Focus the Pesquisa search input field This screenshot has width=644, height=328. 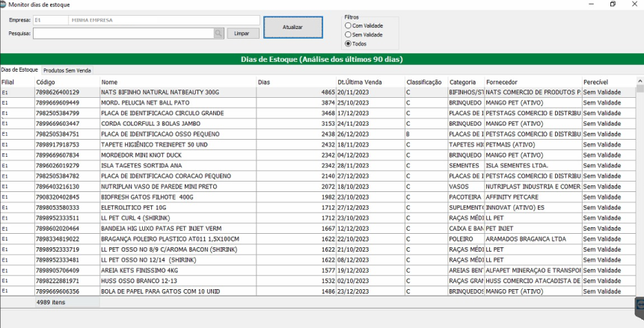(x=123, y=34)
